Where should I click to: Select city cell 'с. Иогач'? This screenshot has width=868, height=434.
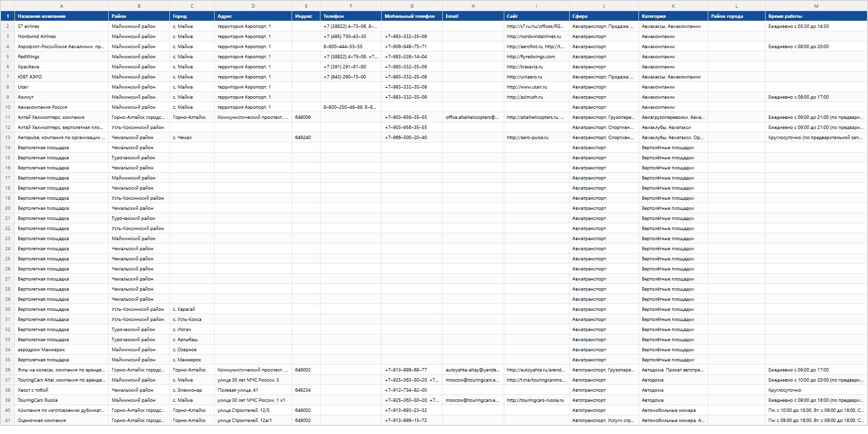click(x=192, y=330)
